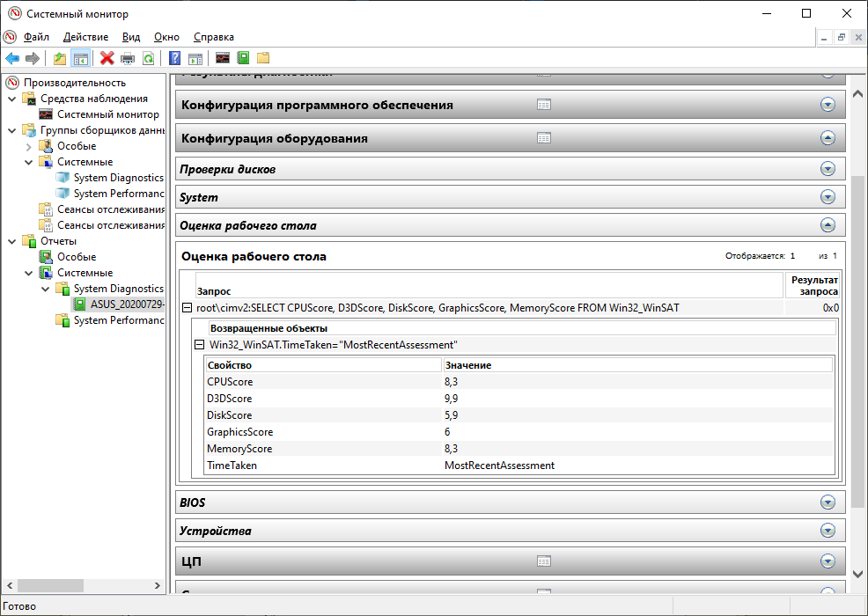The image size is (868, 616).
Task: Click the CPUScore property row
Action: point(519,382)
